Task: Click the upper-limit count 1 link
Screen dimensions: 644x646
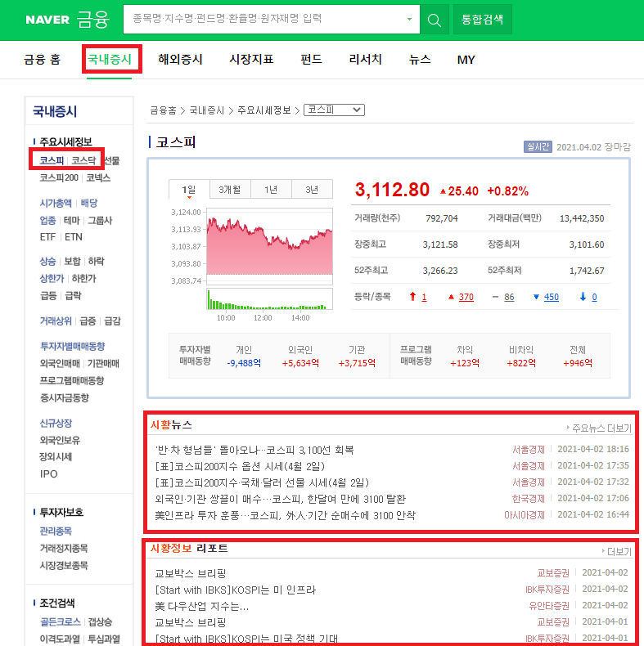Action: (x=424, y=297)
